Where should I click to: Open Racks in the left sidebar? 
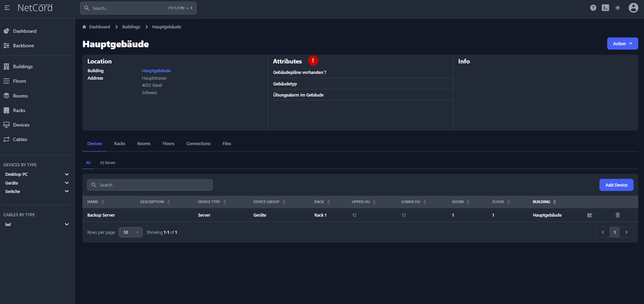19,110
